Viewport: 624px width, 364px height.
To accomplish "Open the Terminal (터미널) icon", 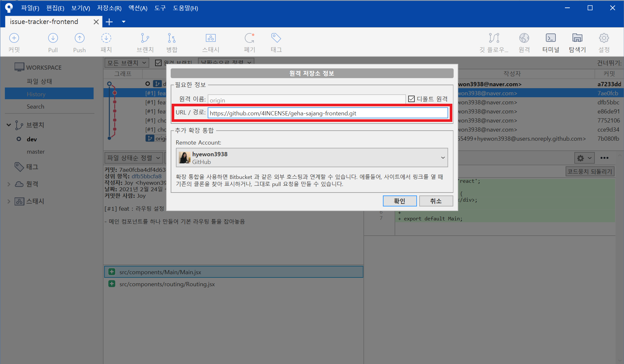I will point(551,42).
